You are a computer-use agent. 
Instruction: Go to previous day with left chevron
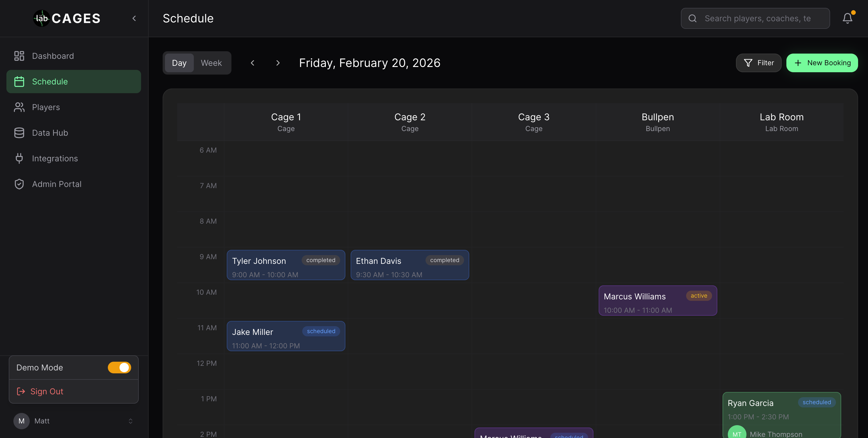click(x=252, y=63)
